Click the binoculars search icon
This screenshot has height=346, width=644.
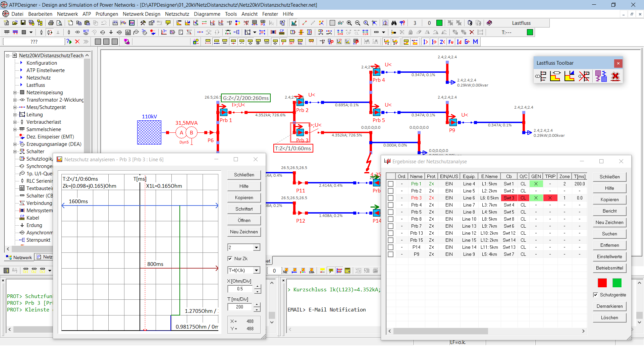pos(394,23)
